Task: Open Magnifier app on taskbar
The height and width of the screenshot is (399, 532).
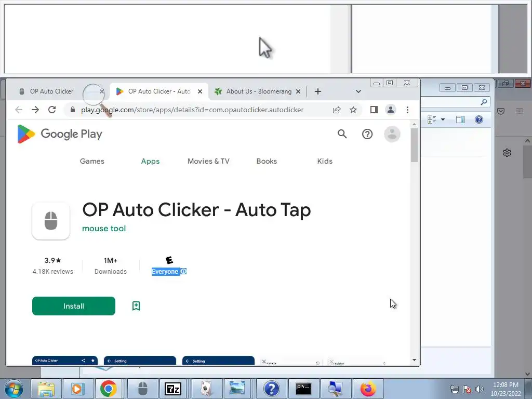Action: click(335, 389)
